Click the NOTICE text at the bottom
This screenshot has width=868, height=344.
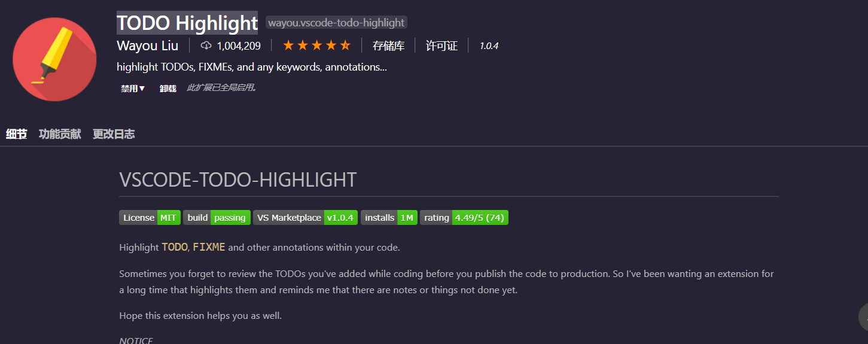click(x=136, y=340)
